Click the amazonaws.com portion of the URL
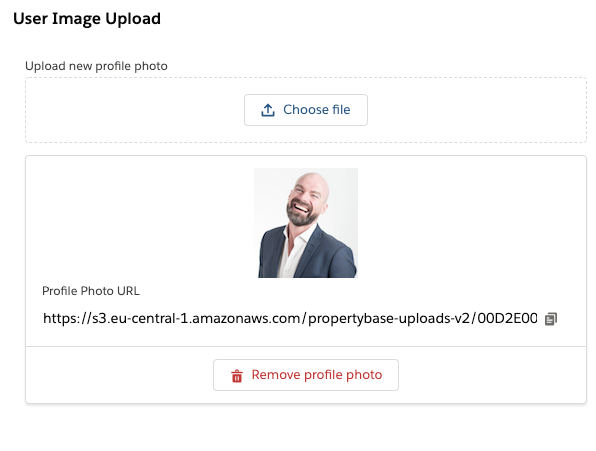This screenshot has width=596, height=451. click(246, 318)
